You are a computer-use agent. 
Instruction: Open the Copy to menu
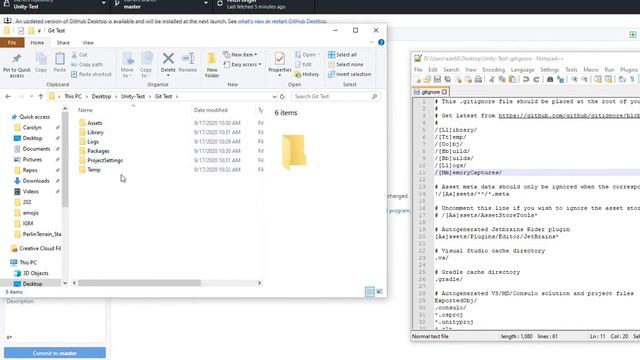click(x=146, y=64)
